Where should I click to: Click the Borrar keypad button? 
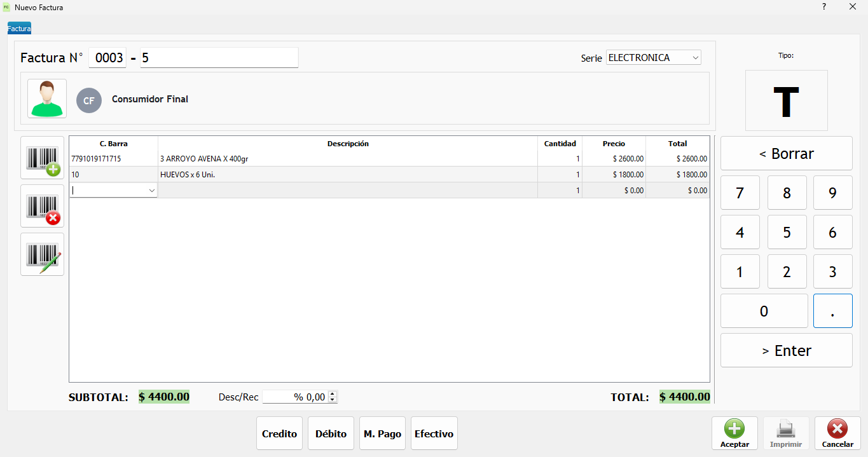(x=787, y=153)
